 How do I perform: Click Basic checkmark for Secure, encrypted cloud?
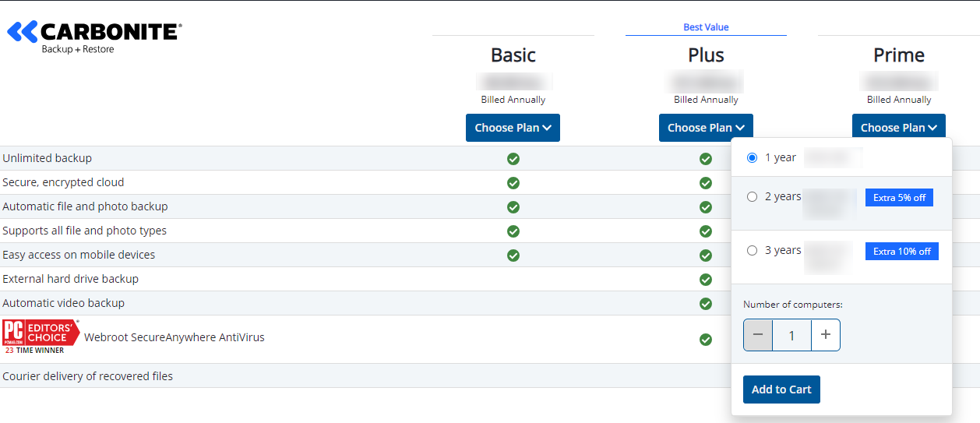513,183
